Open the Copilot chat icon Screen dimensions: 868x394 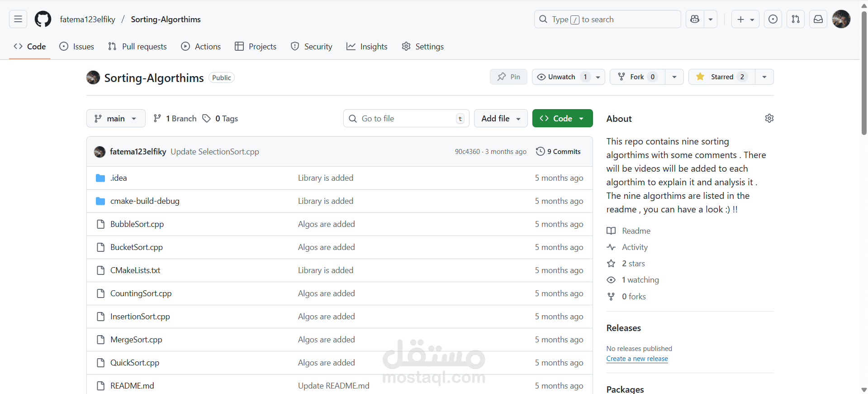tap(695, 19)
